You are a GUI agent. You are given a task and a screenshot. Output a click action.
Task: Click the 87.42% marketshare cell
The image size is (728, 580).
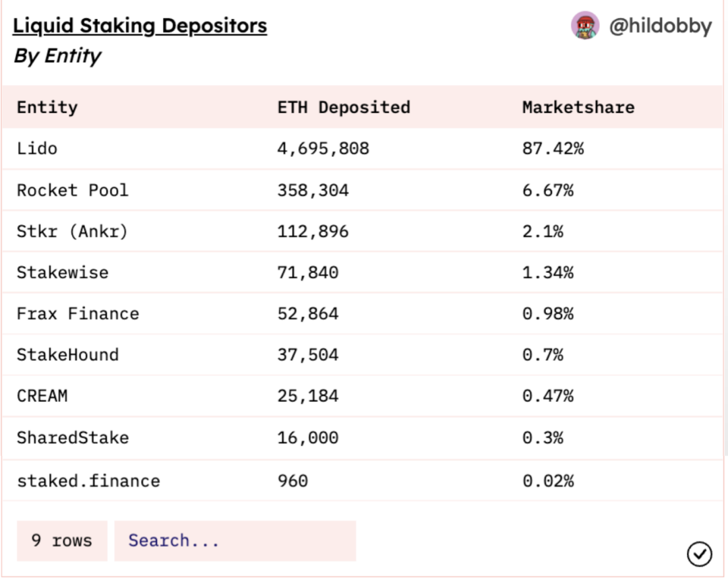[553, 148]
